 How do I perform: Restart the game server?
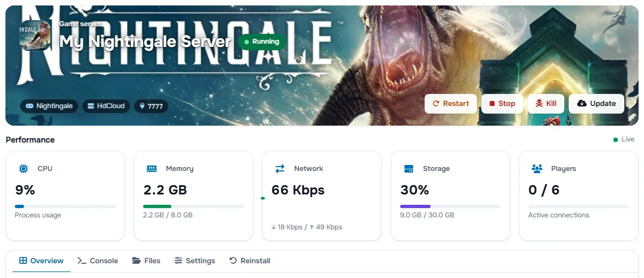point(451,104)
